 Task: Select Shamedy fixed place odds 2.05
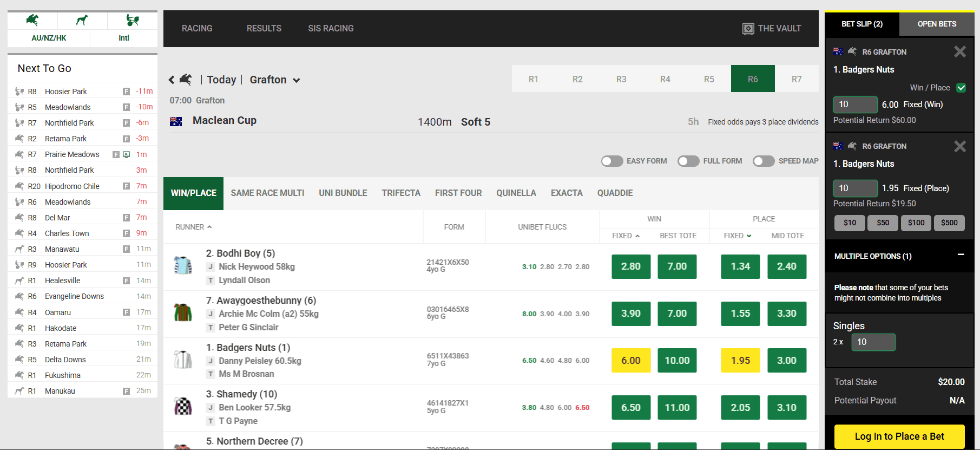pyautogui.click(x=740, y=408)
